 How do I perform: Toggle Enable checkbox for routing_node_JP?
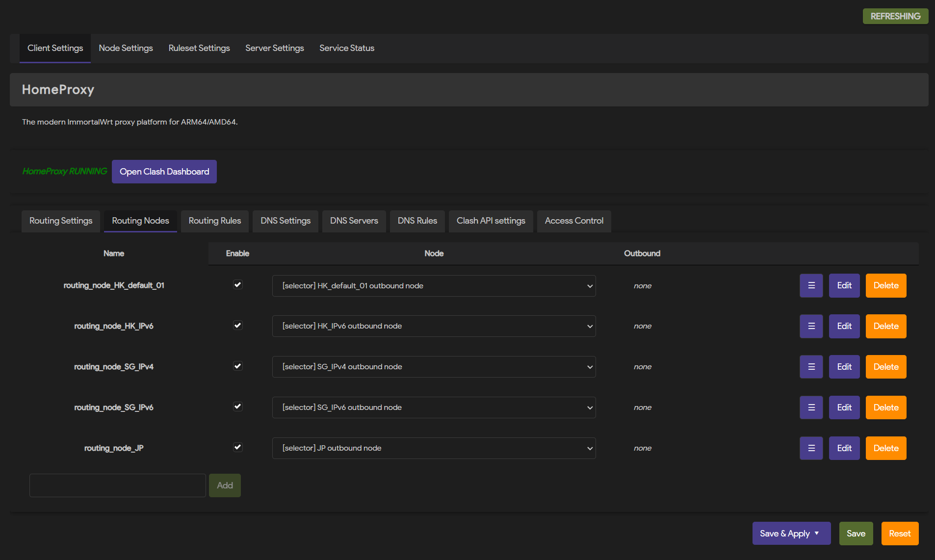(237, 448)
